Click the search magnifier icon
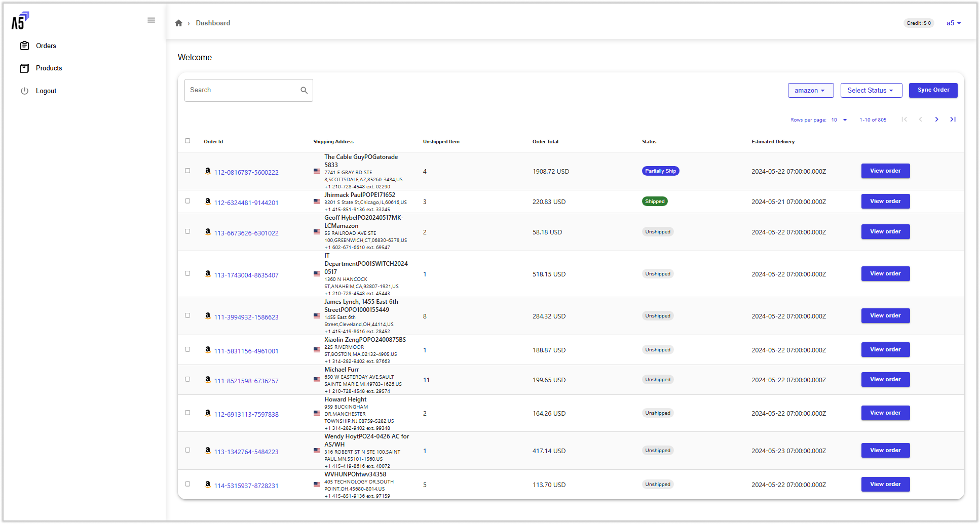The image size is (980, 524). 304,90
